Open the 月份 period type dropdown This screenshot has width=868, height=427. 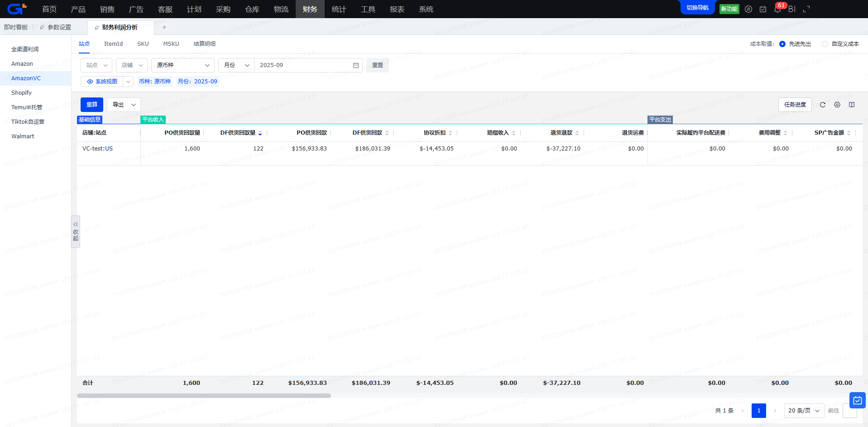click(x=236, y=65)
